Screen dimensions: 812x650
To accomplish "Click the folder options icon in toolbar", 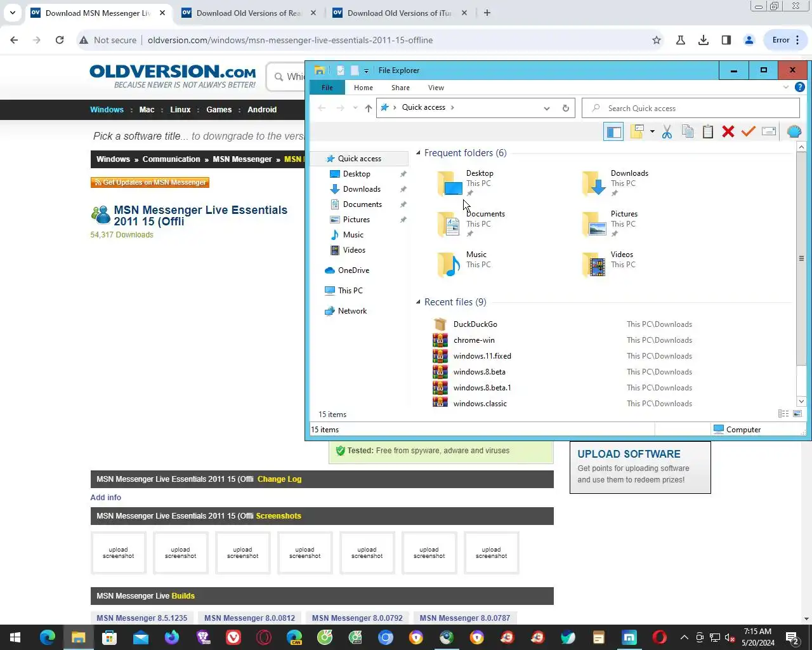I will coord(638,131).
